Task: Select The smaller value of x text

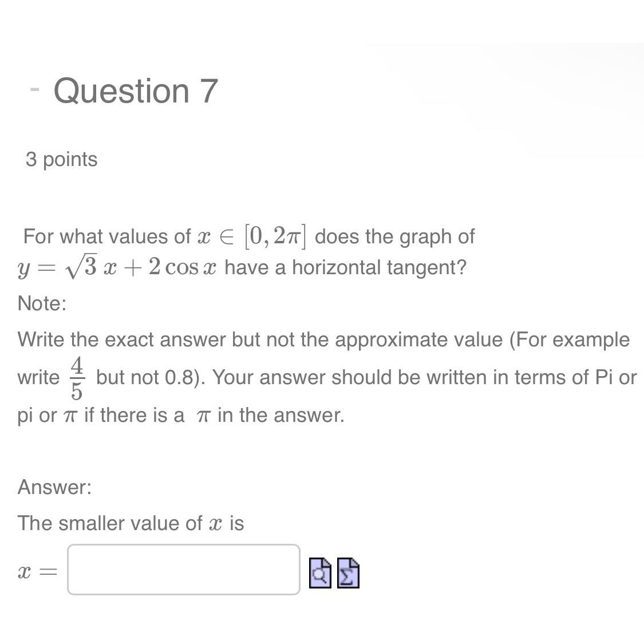Action: 131,523
